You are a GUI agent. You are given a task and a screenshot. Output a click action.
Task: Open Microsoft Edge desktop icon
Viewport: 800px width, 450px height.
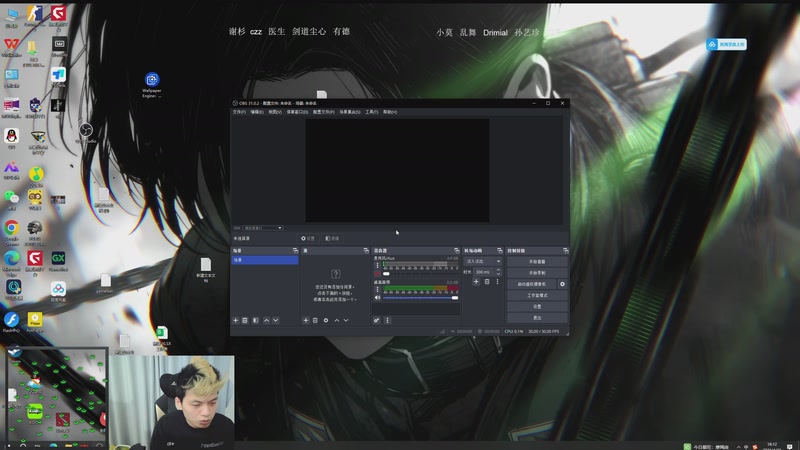click(x=11, y=263)
